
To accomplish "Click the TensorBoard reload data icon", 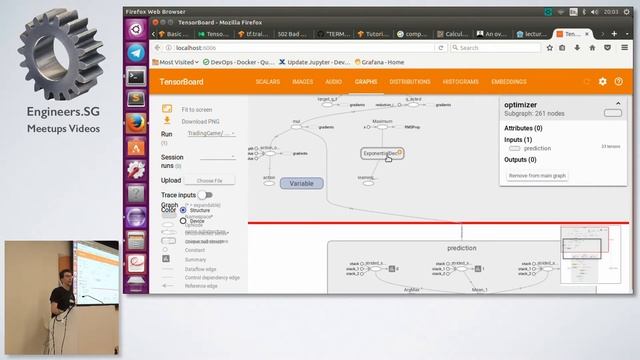I will (x=587, y=82).
